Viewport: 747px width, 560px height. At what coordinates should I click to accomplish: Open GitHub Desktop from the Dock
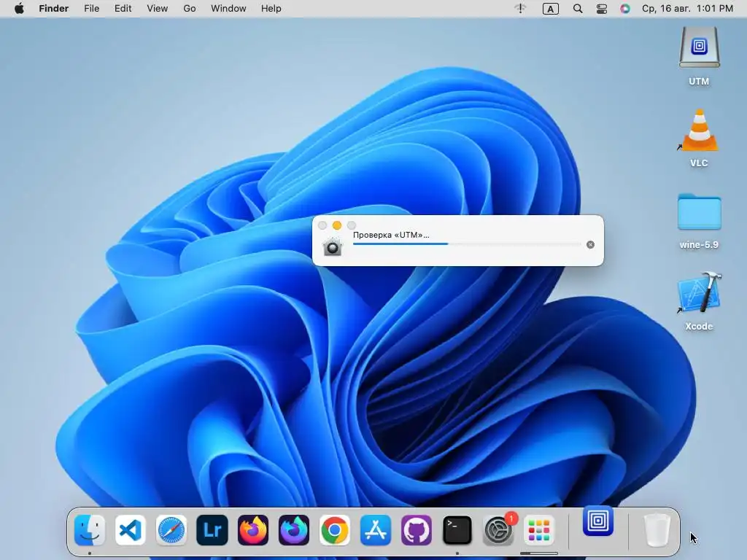pyautogui.click(x=417, y=530)
